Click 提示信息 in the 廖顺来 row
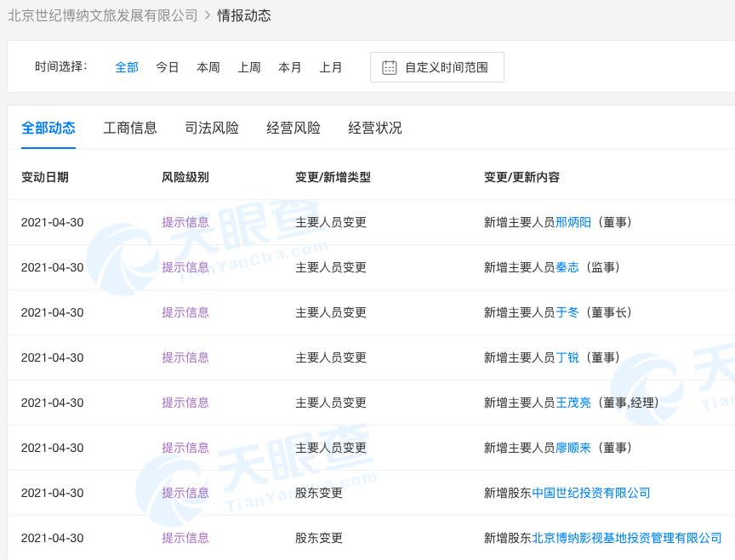735x560 pixels. click(x=185, y=448)
